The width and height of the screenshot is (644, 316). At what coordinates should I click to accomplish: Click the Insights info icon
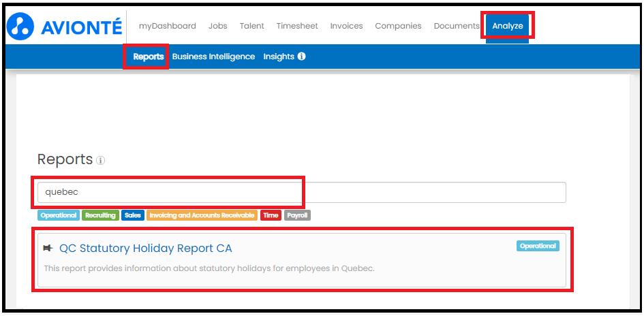301,57
